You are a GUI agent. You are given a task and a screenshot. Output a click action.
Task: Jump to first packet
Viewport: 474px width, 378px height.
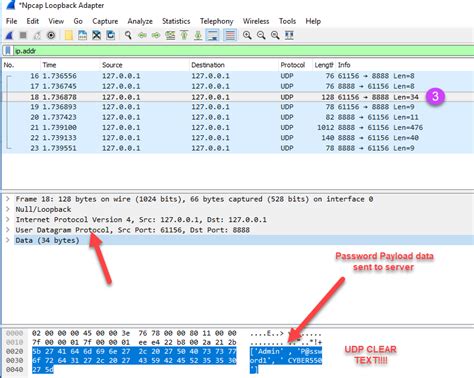[184, 35]
